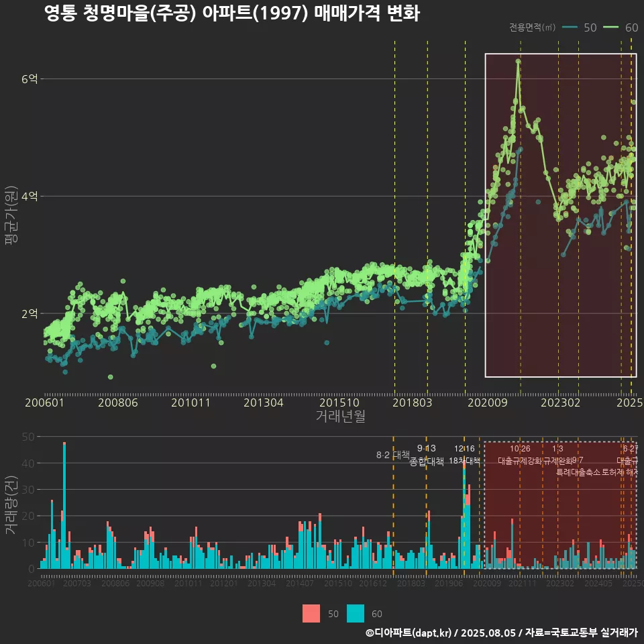The image size is (644, 644).
Task: Click the '202405' label on the volume chart axis
Action: click(598, 583)
